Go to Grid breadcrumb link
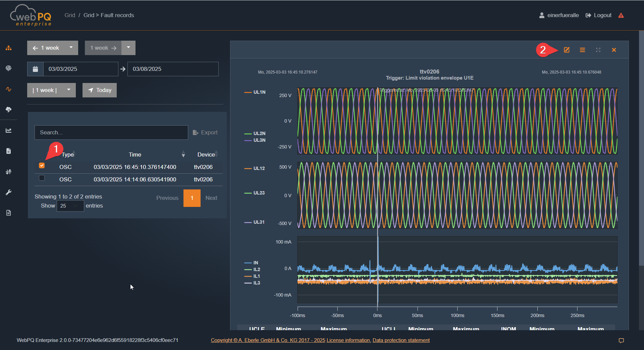The height and width of the screenshot is (350, 644). [x=70, y=15]
